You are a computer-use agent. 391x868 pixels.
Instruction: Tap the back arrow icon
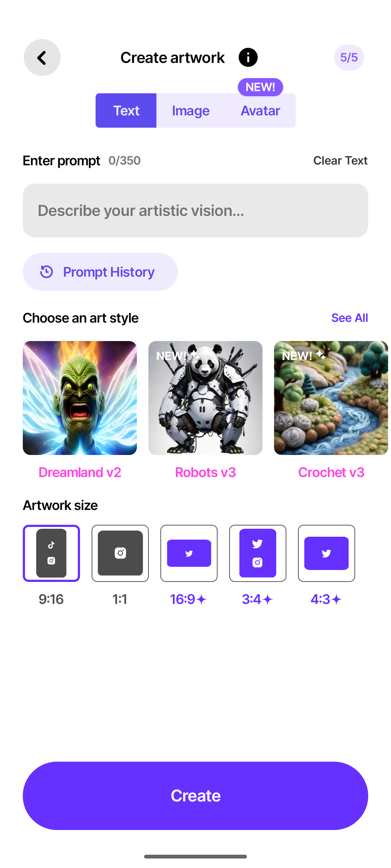click(x=42, y=58)
